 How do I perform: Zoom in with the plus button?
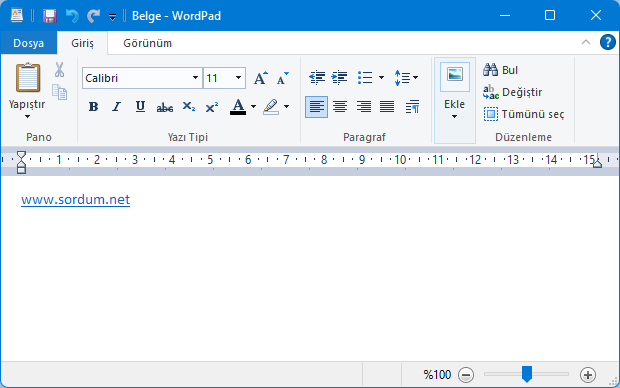588,375
